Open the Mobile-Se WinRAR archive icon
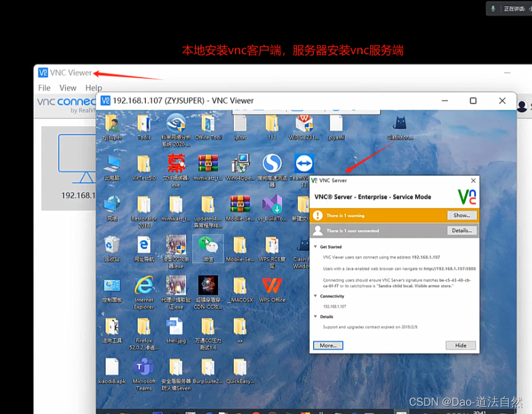532x414 pixels. pos(240,205)
